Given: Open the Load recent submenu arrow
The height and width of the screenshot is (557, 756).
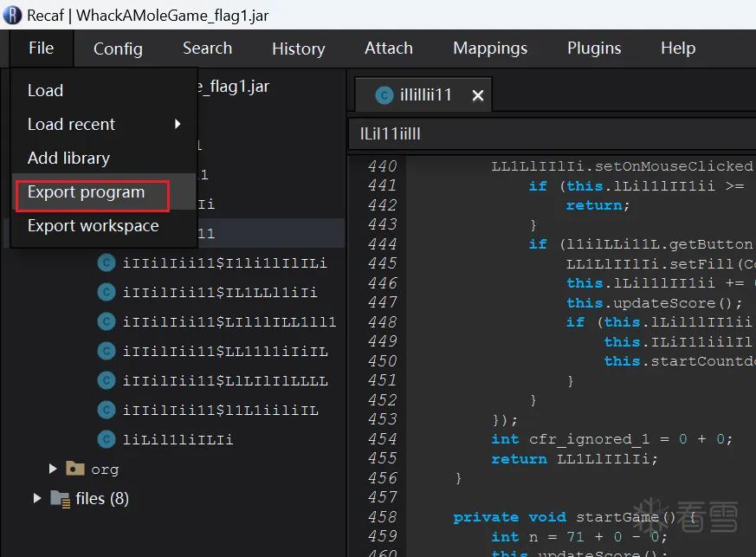Looking at the screenshot, I should [x=178, y=124].
